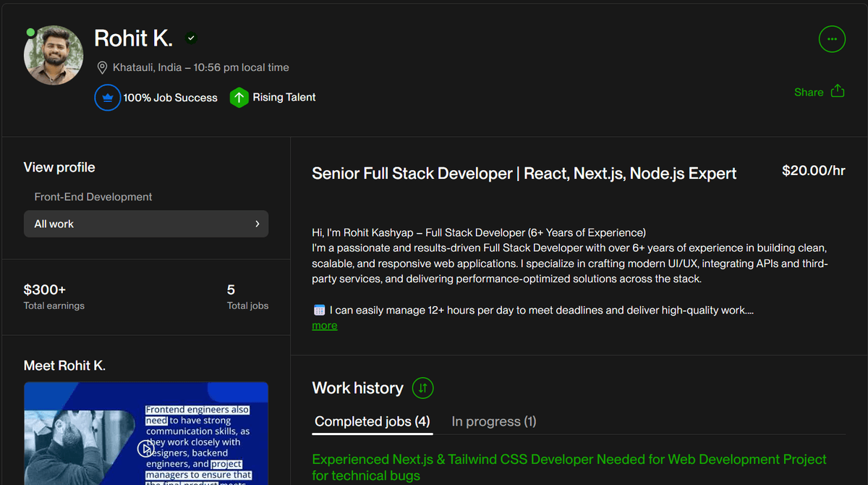Click the $20.00/hr hourly rate
This screenshot has width=868, height=485.
[814, 171]
